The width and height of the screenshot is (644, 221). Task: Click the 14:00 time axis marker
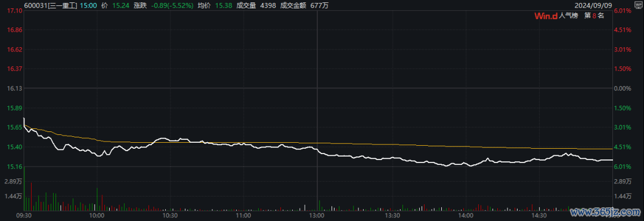[x=465, y=216]
